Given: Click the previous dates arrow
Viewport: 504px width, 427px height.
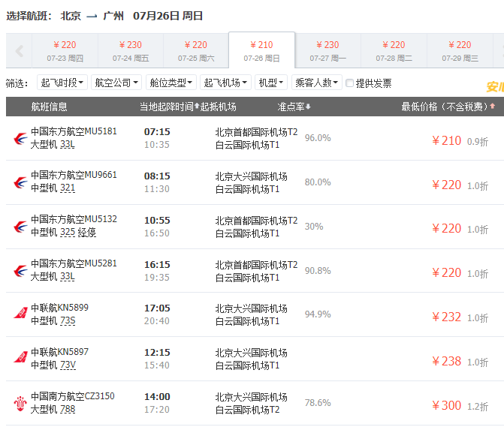Looking at the screenshot, I should pos(19,51).
